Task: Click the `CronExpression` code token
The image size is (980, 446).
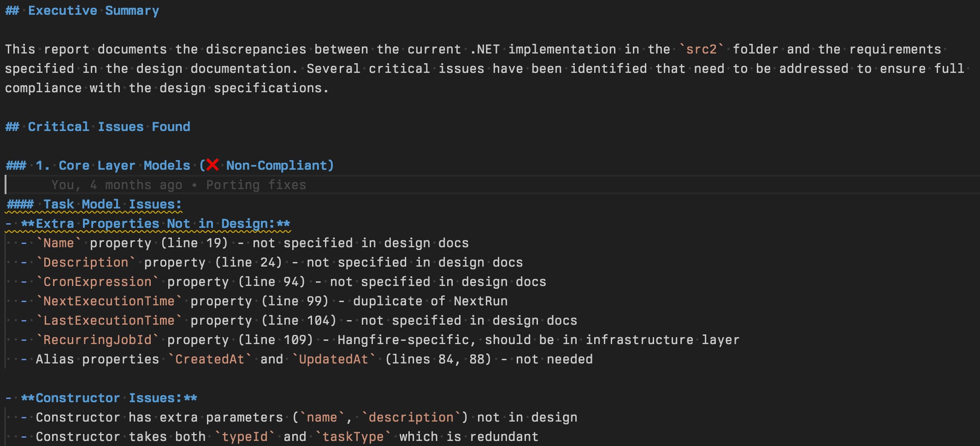Action: coord(97,282)
